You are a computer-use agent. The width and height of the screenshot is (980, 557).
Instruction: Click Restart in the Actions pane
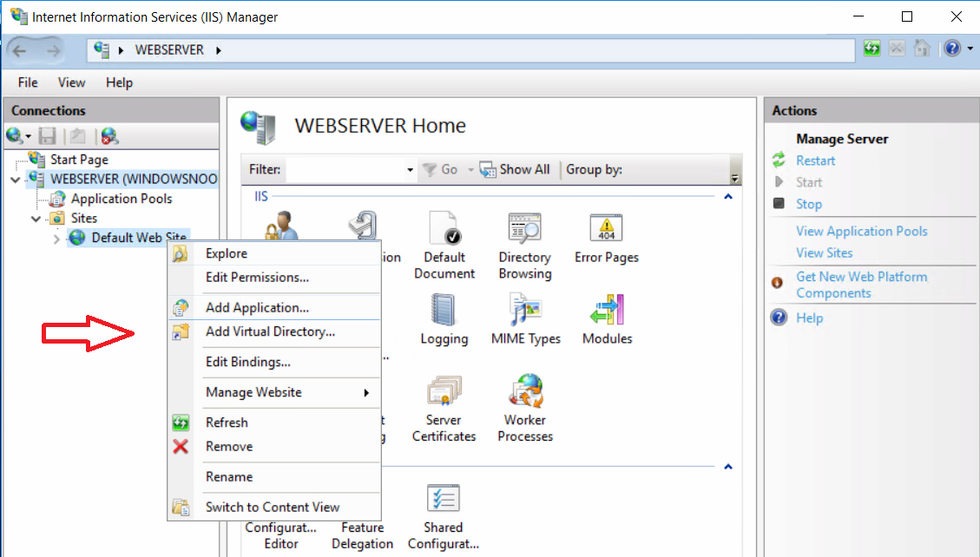click(x=816, y=161)
